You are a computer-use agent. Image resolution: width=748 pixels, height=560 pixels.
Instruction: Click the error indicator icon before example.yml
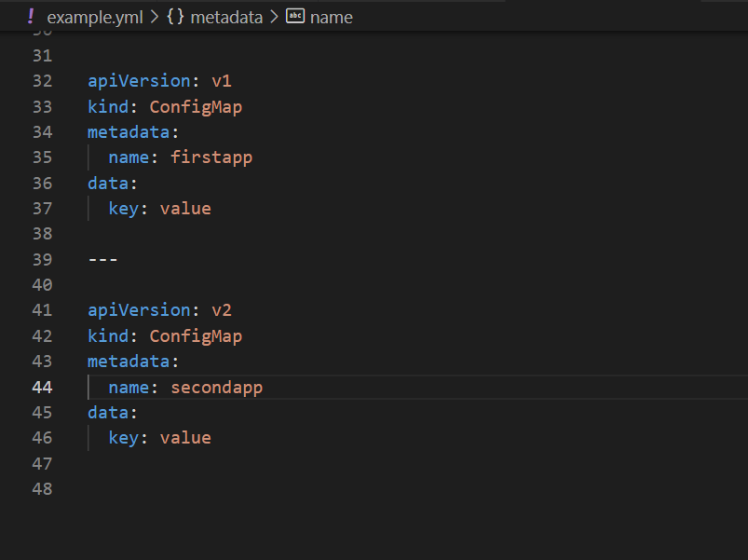pos(31,16)
